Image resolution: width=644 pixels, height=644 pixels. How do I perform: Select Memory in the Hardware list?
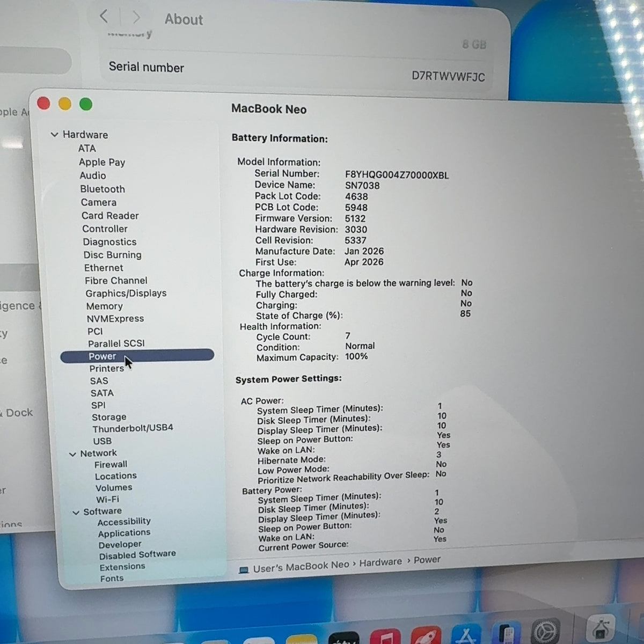[x=105, y=306]
